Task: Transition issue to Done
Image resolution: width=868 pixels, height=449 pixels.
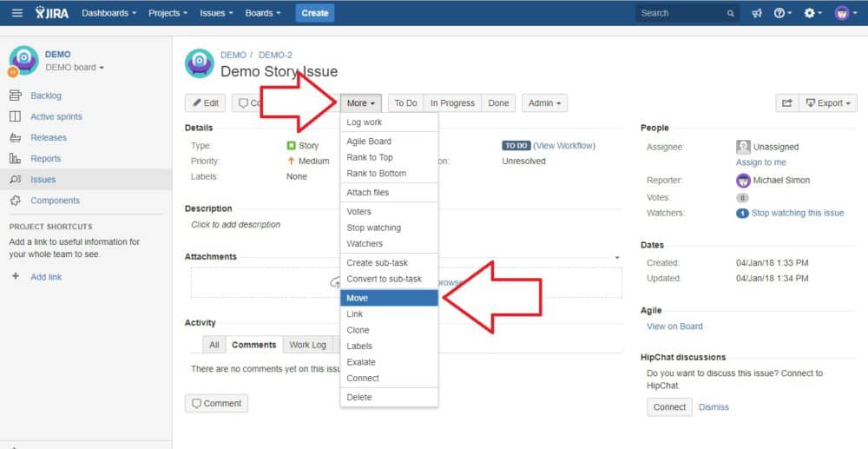Action: (498, 103)
